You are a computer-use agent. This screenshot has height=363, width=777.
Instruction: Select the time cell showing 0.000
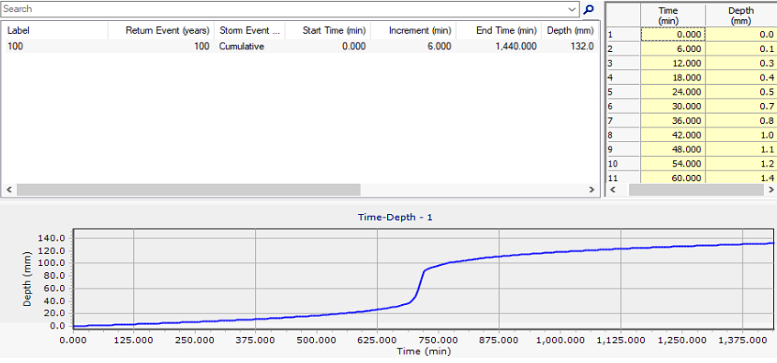[x=673, y=34]
